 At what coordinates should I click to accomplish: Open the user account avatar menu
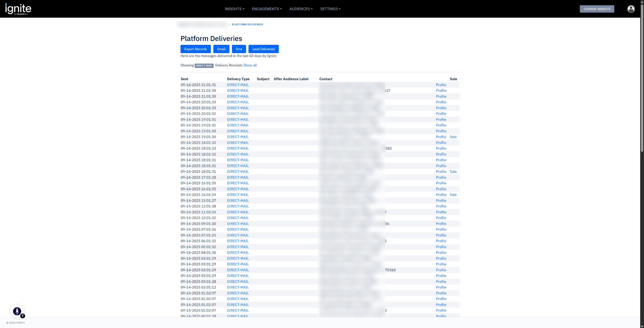click(x=631, y=9)
